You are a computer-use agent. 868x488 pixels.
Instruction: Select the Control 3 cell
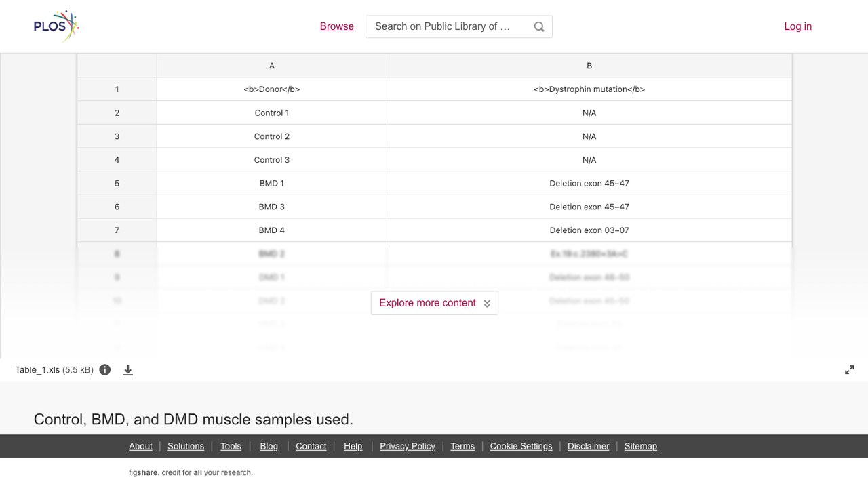[272, 160]
